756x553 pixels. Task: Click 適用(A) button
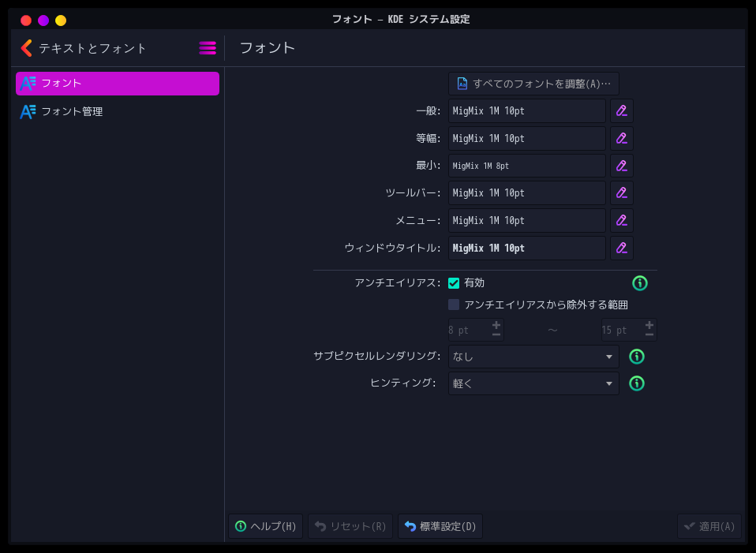[709, 526]
